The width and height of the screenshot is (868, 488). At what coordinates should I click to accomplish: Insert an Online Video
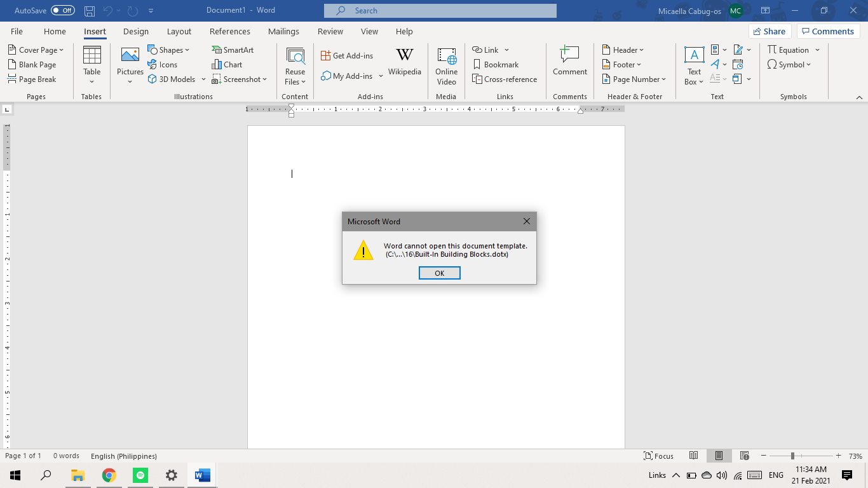pos(447,65)
